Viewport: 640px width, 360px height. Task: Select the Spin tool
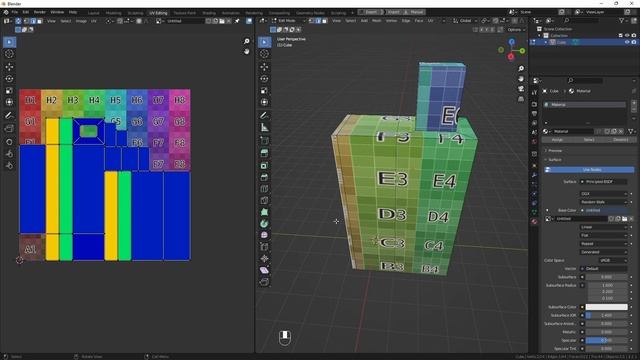point(264,224)
